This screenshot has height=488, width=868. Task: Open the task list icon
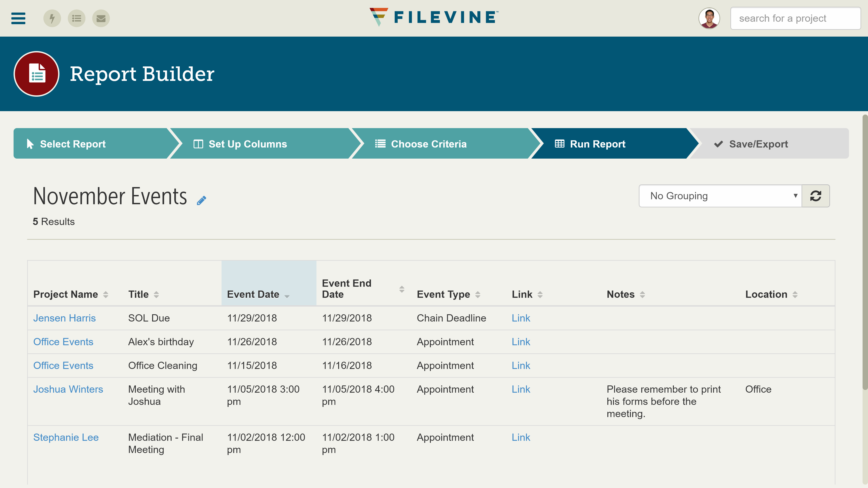tap(76, 18)
